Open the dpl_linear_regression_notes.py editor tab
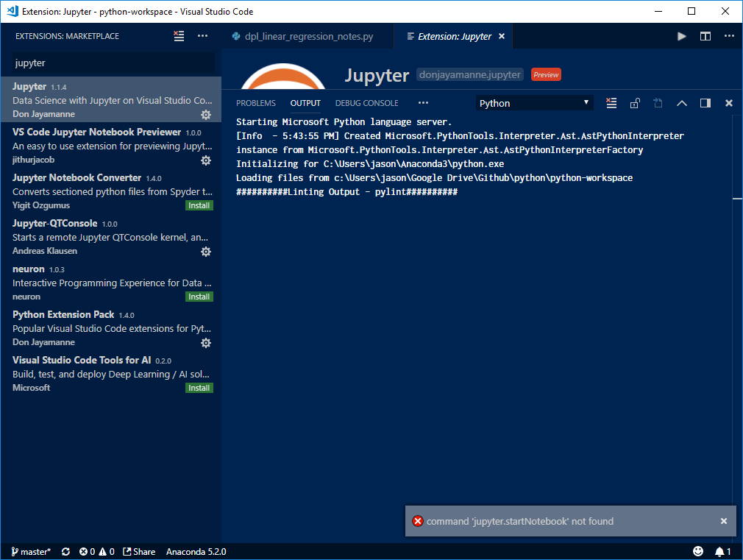The height and width of the screenshot is (560, 743). 309,35
